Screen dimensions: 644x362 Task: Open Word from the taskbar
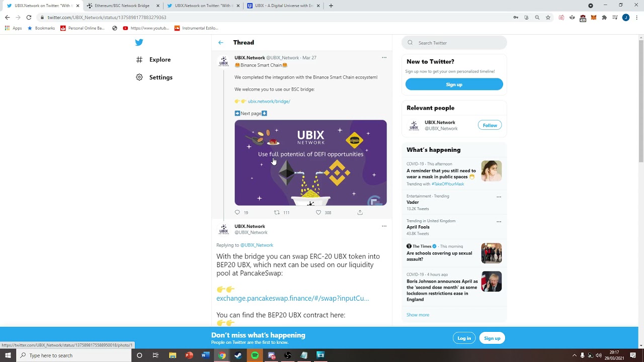pyautogui.click(x=205, y=355)
